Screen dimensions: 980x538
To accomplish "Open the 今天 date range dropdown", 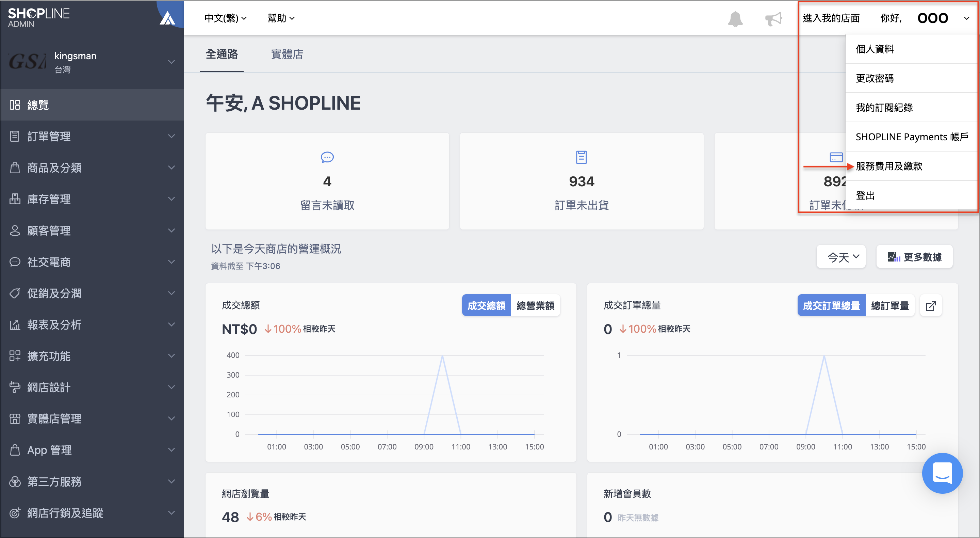I will point(841,257).
